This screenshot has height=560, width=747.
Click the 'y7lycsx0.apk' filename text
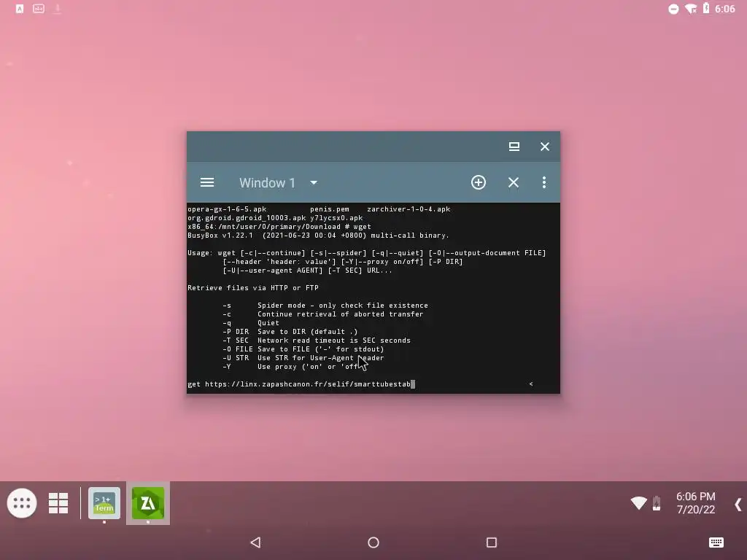336,218
